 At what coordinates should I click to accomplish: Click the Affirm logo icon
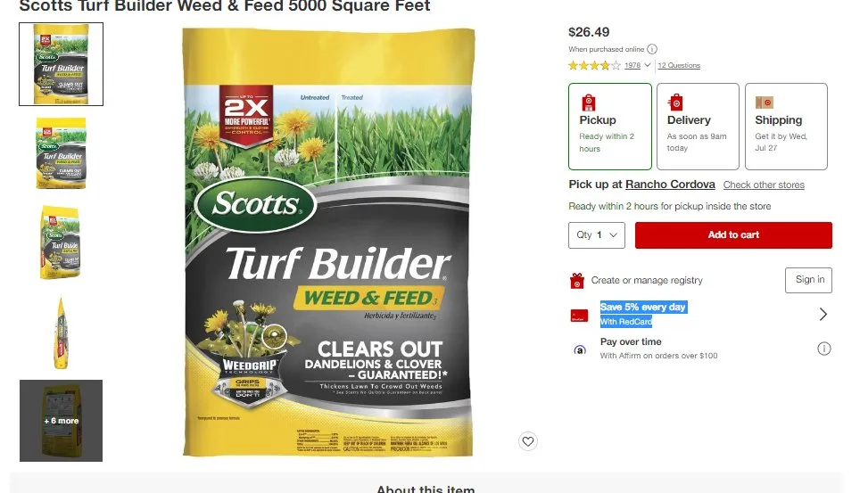coord(580,349)
